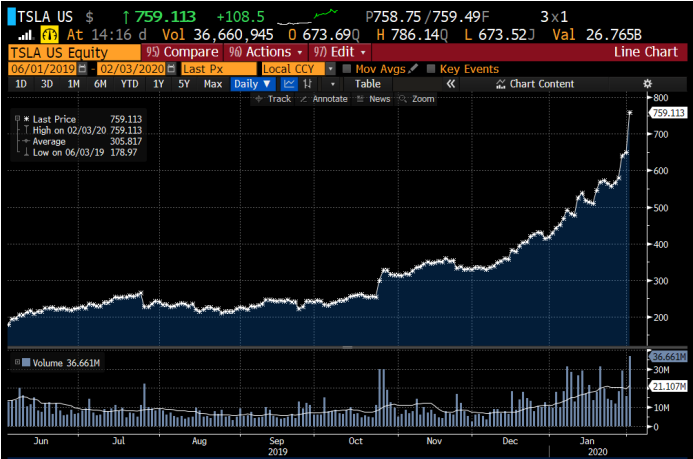693x459 pixels.
Task: Collapse panel using double chevron icon
Action: click(450, 84)
